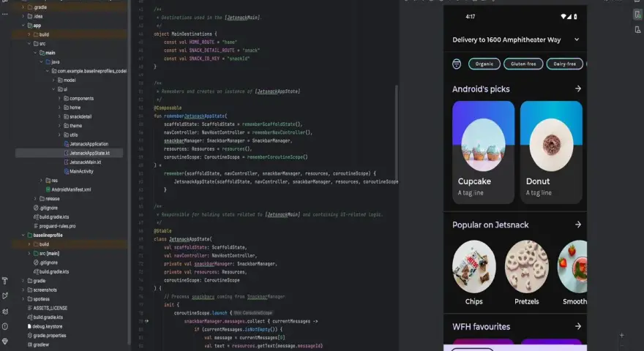Open the Device Manager icon on right sidebar
Image resolution: width=644 pixels, height=351 pixels.
pos(637,30)
